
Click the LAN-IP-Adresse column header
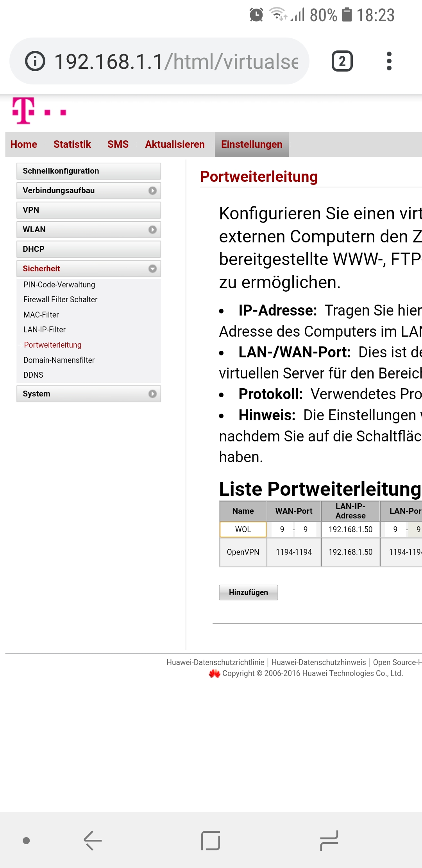(350, 511)
